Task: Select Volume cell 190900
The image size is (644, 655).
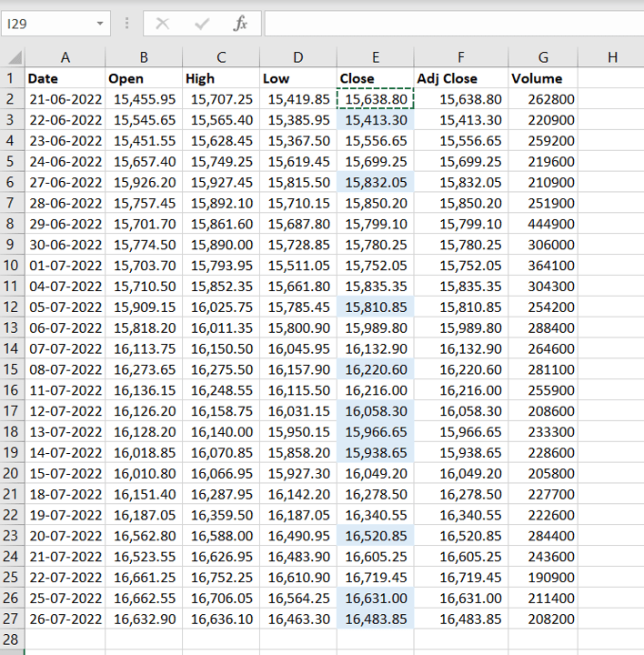Action: tap(543, 578)
